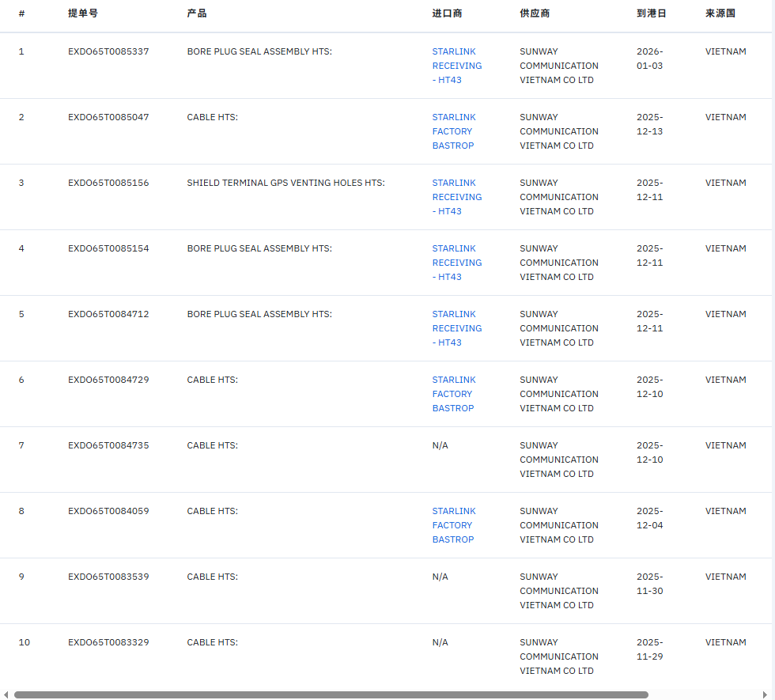Click N/A importer in row 9
Screen dimensions: 775x700
point(440,577)
